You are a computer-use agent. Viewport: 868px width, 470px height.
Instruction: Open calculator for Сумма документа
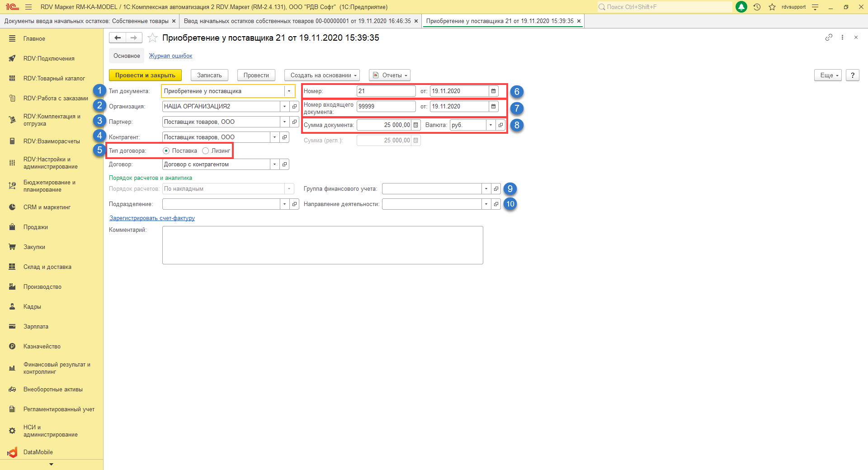(x=416, y=125)
